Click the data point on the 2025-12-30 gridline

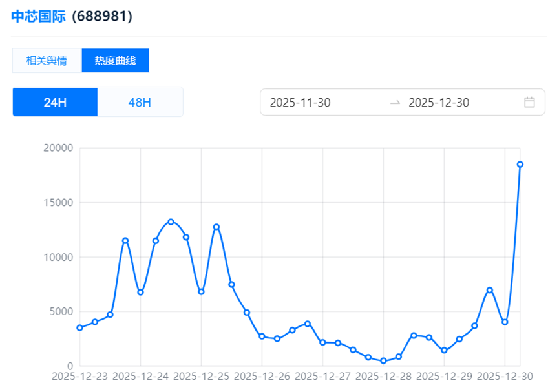[x=505, y=322]
